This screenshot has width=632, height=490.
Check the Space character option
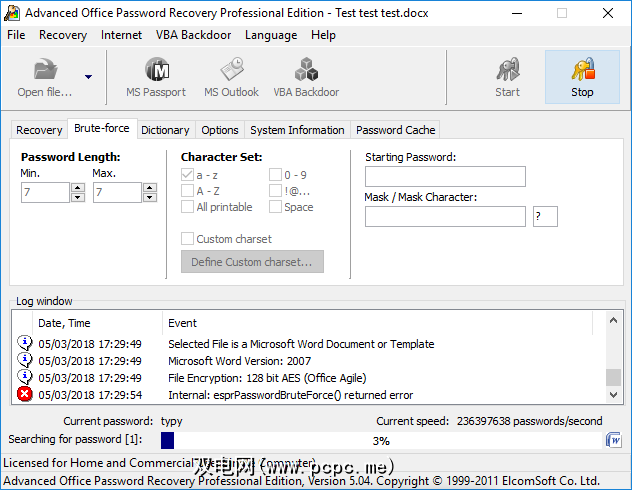tap(275, 207)
